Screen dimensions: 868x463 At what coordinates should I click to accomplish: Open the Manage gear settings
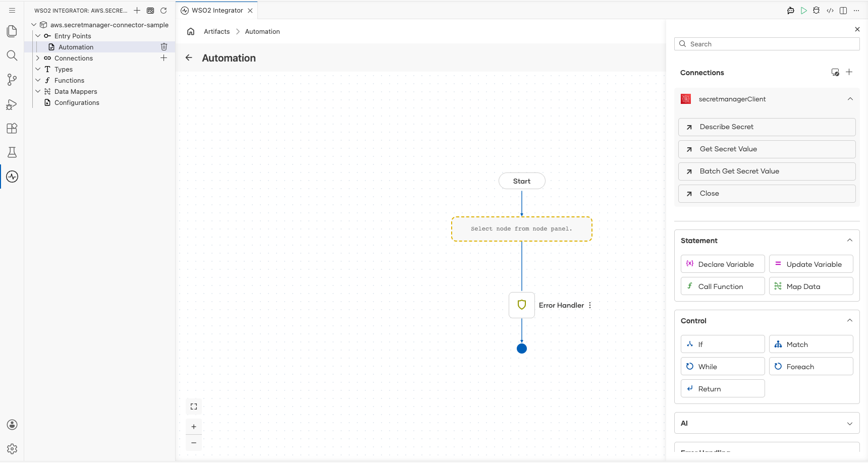point(12,449)
